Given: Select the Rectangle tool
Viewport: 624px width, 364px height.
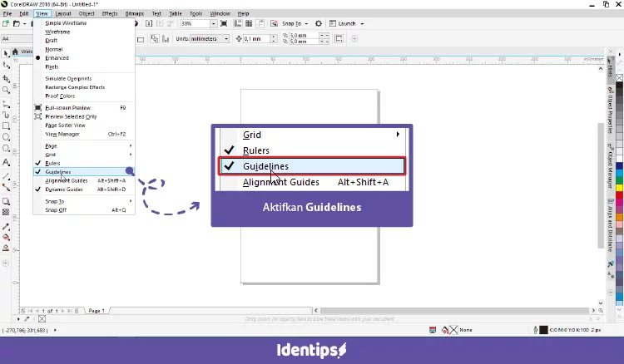Looking at the screenshot, I should pyautogui.click(x=6, y=126).
